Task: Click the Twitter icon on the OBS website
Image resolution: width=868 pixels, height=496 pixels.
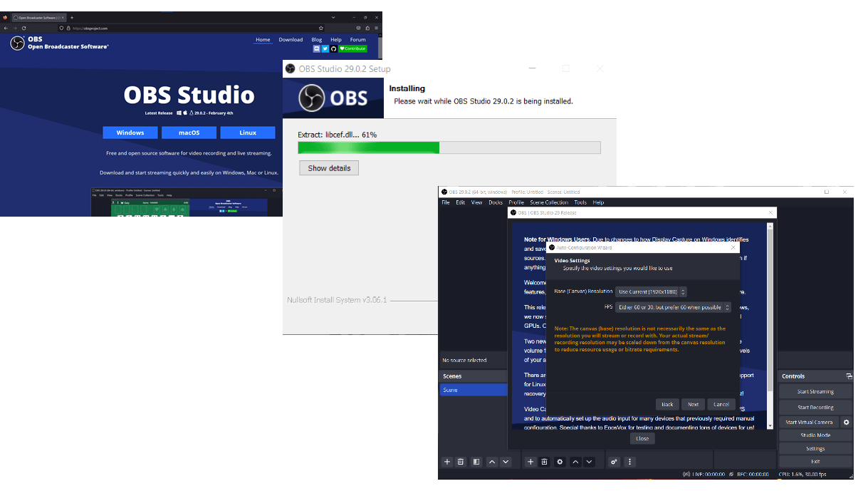Action: point(325,48)
